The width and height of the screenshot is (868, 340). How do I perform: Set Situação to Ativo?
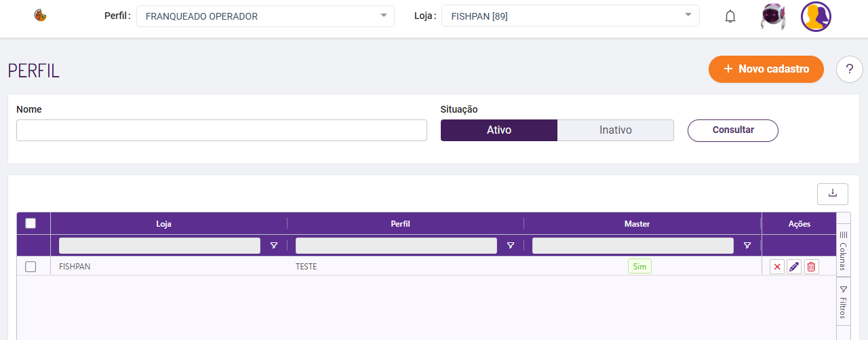point(499,130)
